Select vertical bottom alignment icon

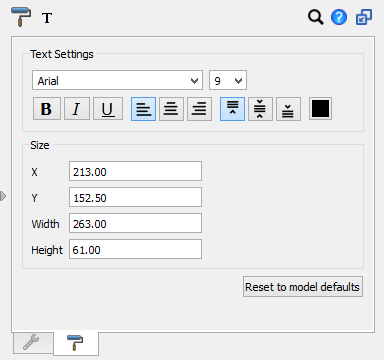point(288,109)
